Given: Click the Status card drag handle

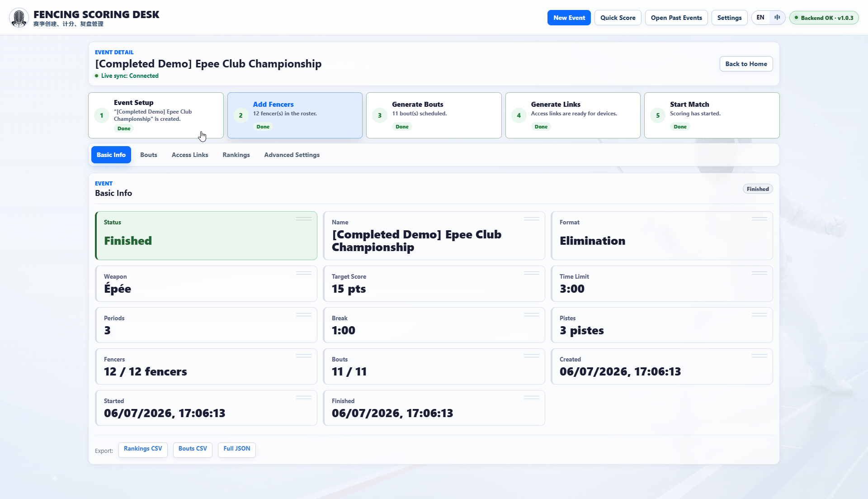Looking at the screenshot, I should coord(304,219).
